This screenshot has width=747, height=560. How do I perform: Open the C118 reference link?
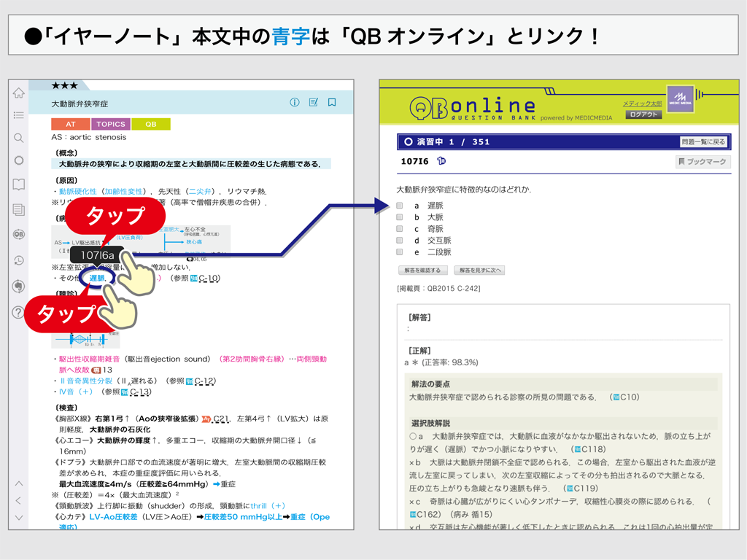tap(589, 449)
